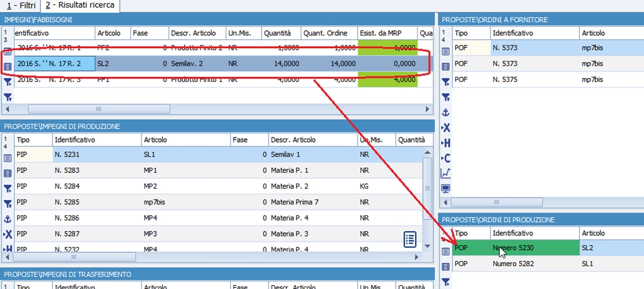Screen dimensions: 644x289
Task: Click 'PROPOSTE\IMPEGNI DI TRASFERIMENTO' panel header
Action: tap(217, 274)
